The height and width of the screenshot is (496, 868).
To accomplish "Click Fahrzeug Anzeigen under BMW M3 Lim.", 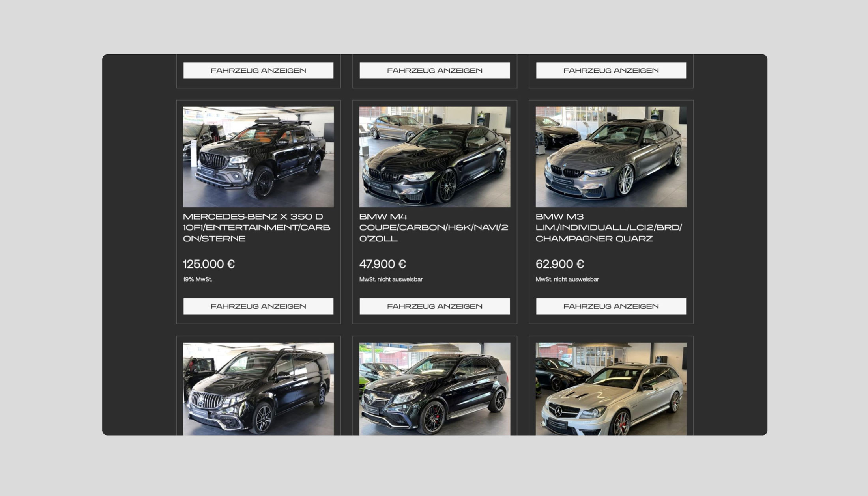I will (611, 306).
